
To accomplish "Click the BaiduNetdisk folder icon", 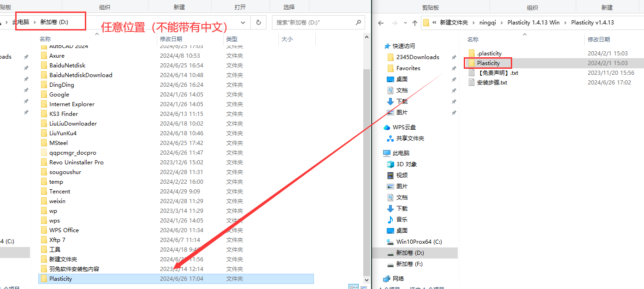I will tap(44, 66).
